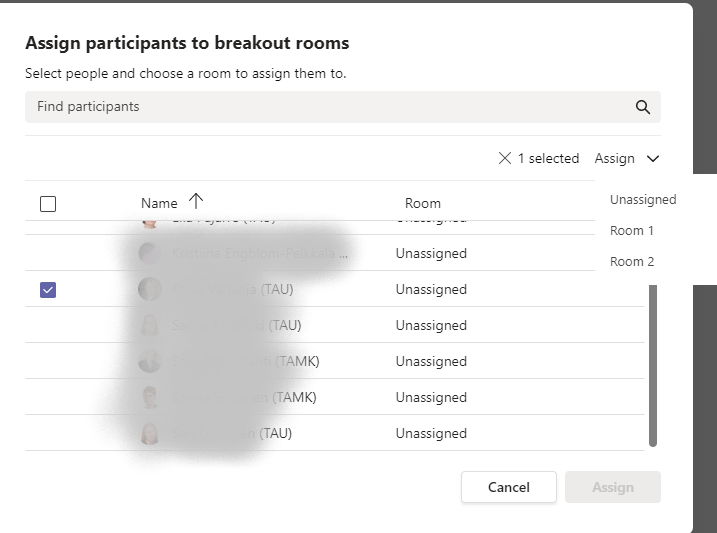Click the Room column header
717x533 pixels.
coord(422,203)
